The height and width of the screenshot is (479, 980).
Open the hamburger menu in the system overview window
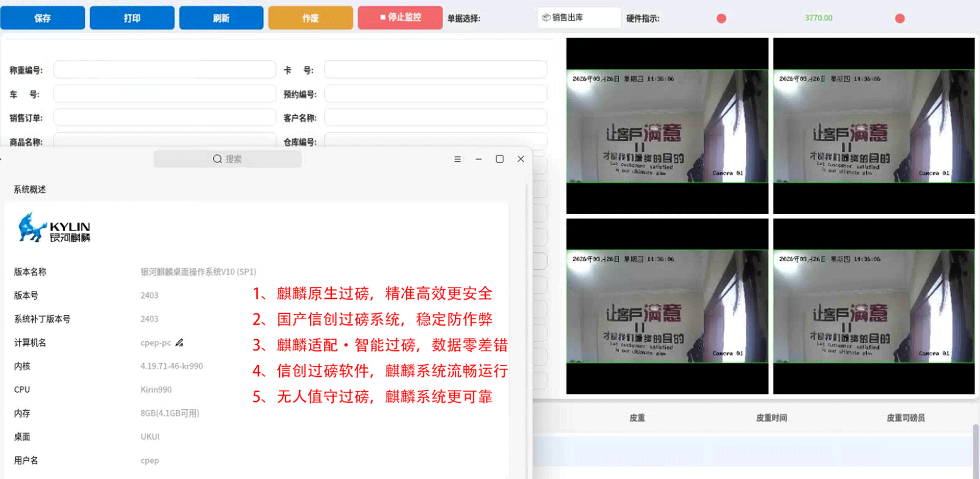pyautogui.click(x=457, y=159)
